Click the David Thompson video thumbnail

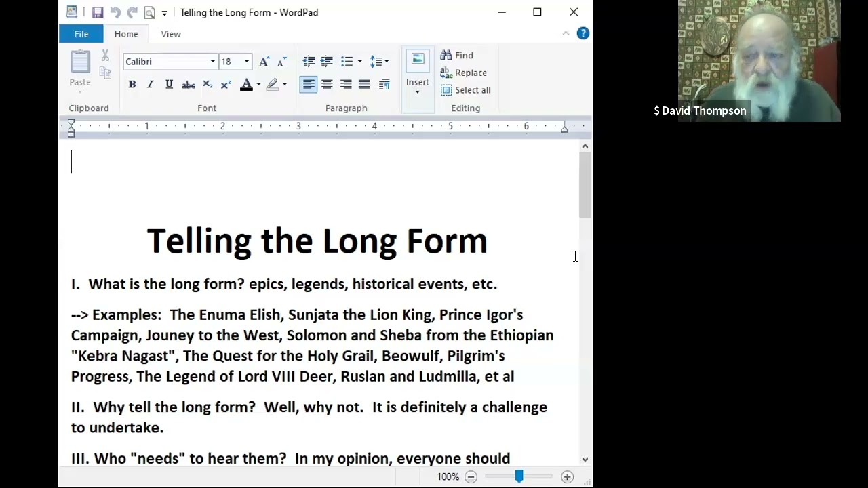(x=759, y=61)
